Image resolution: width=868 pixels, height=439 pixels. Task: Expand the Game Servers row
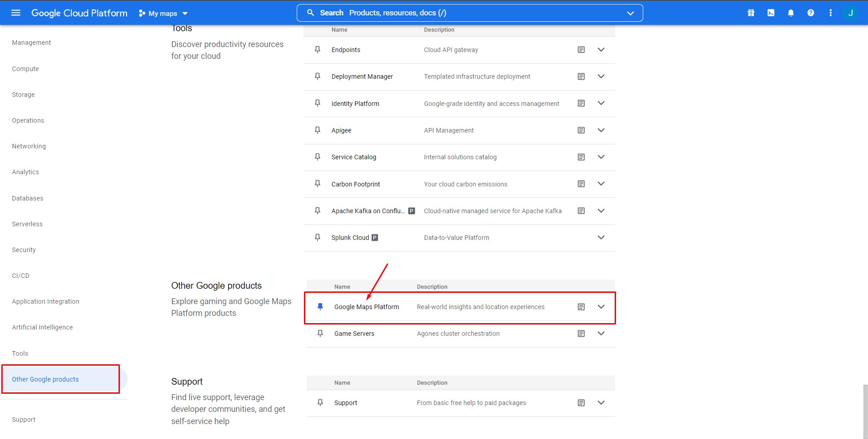tap(601, 334)
